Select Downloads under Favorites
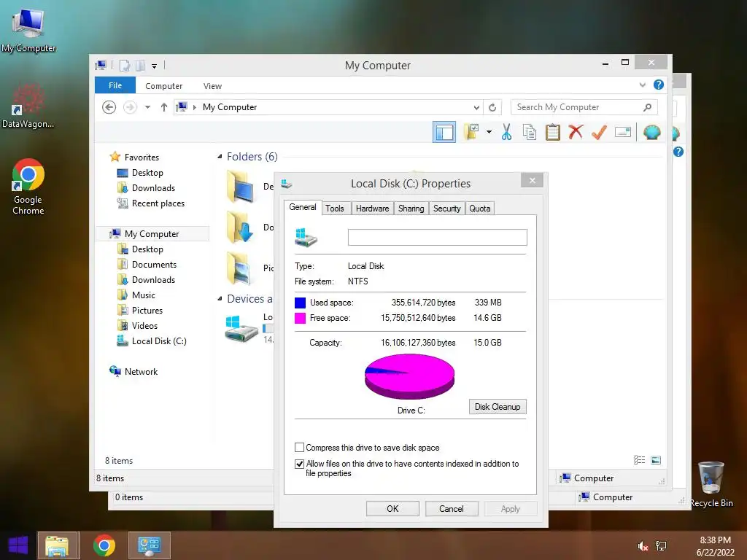This screenshot has height=560, width=747. coord(153,187)
